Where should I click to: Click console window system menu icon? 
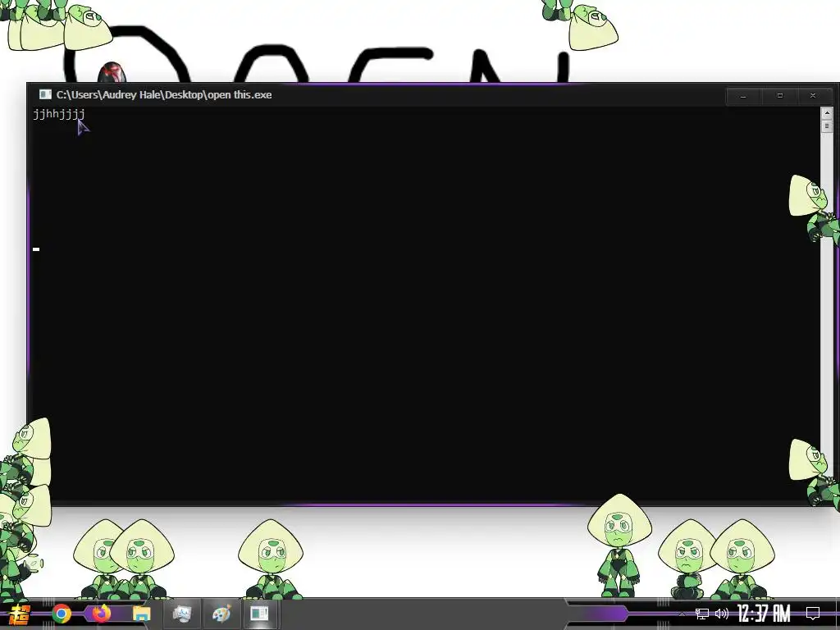(45, 95)
